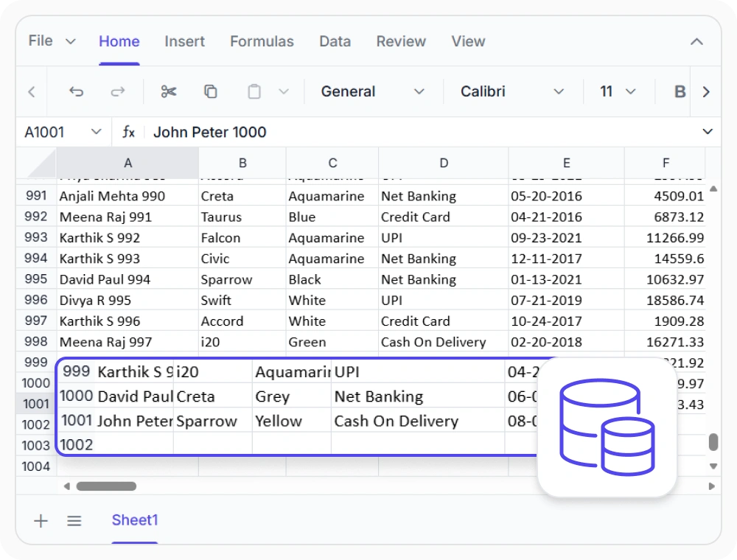Click the Copy icon in toolbar

(211, 91)
